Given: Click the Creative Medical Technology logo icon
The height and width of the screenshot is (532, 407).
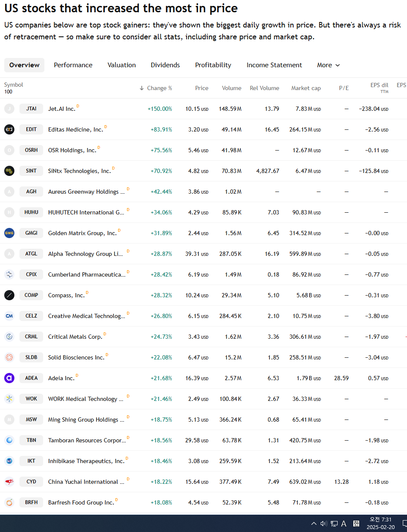Looking at the screenshot, I should click(9, 316).
